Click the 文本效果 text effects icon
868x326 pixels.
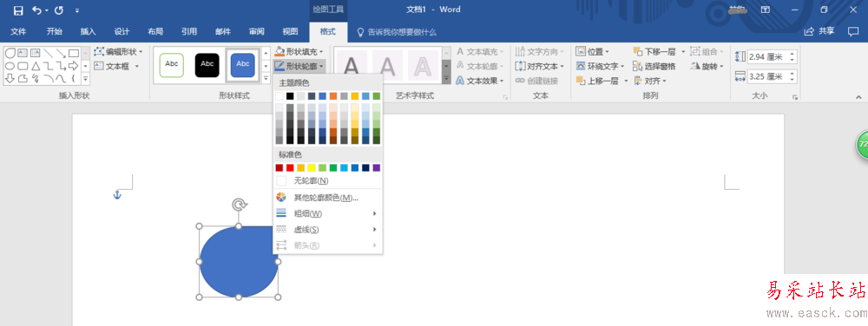pyautogui.click(x=460, y=81)
